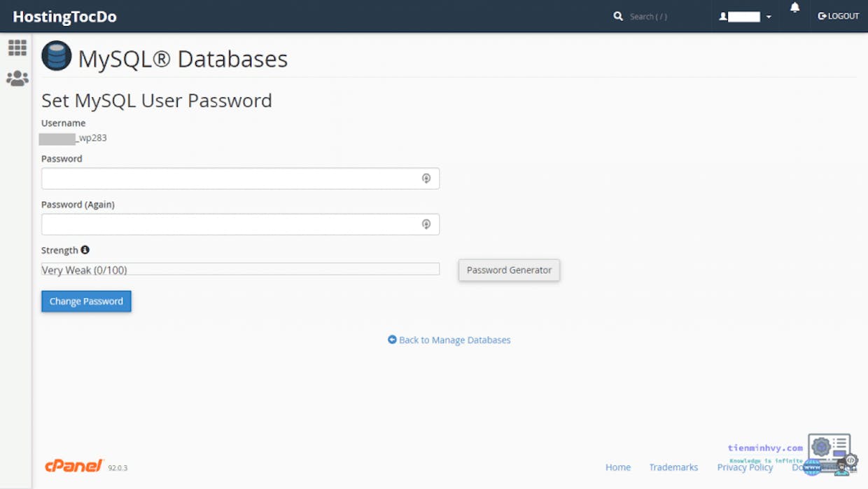Click into the Password field
This screenshot has width=868, height=489.
(x=240, y=179)
